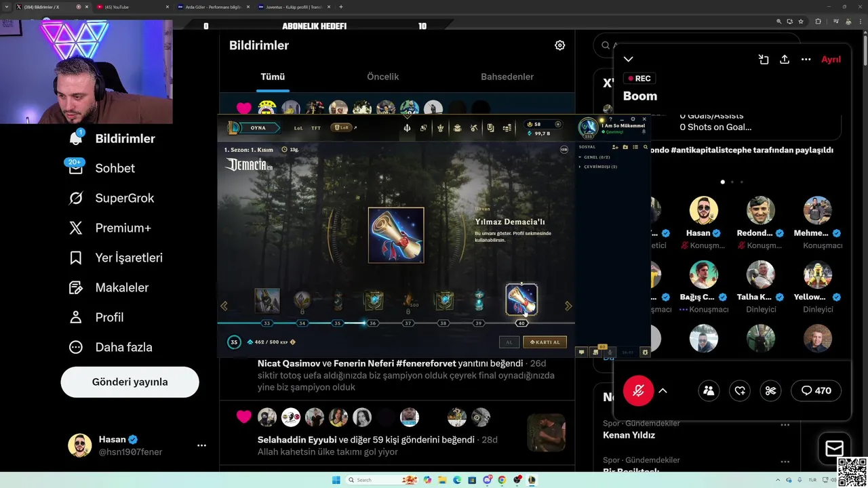Add a friend in League social panel

point(615,147)
